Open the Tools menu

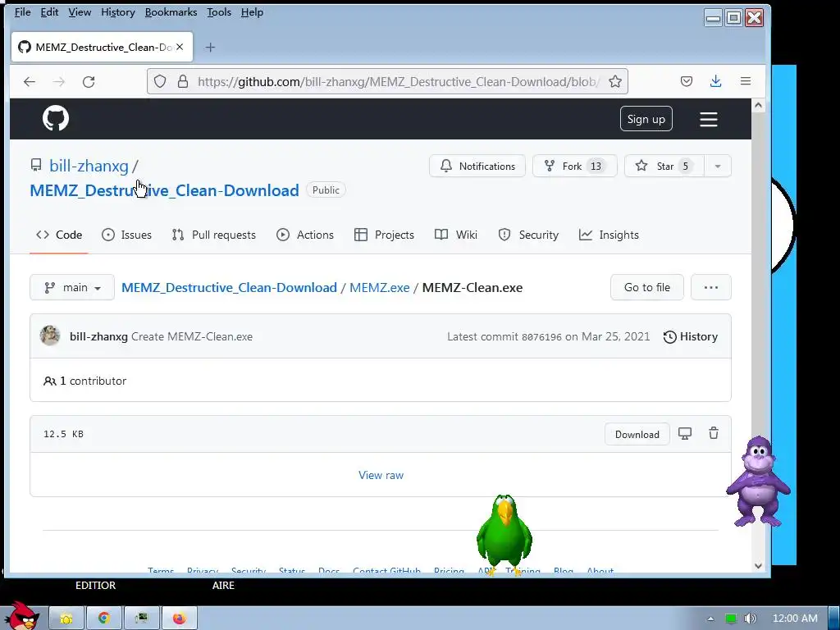point(219,12)
